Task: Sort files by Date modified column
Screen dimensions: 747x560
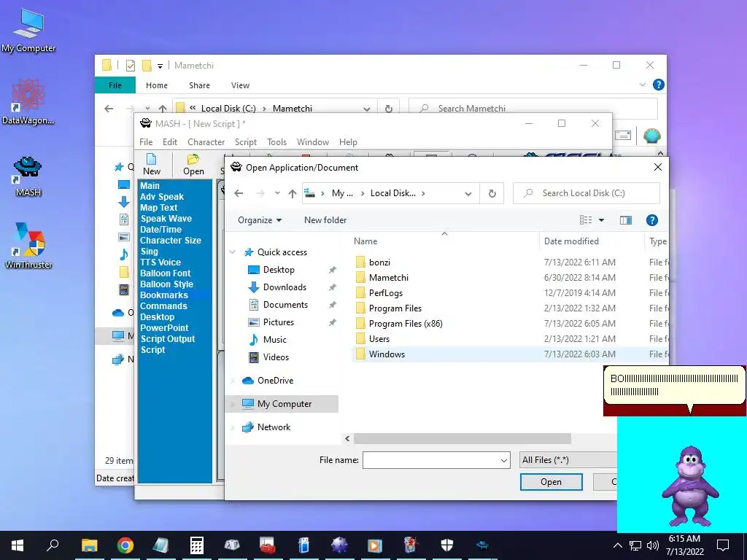Action: point(571,241)
